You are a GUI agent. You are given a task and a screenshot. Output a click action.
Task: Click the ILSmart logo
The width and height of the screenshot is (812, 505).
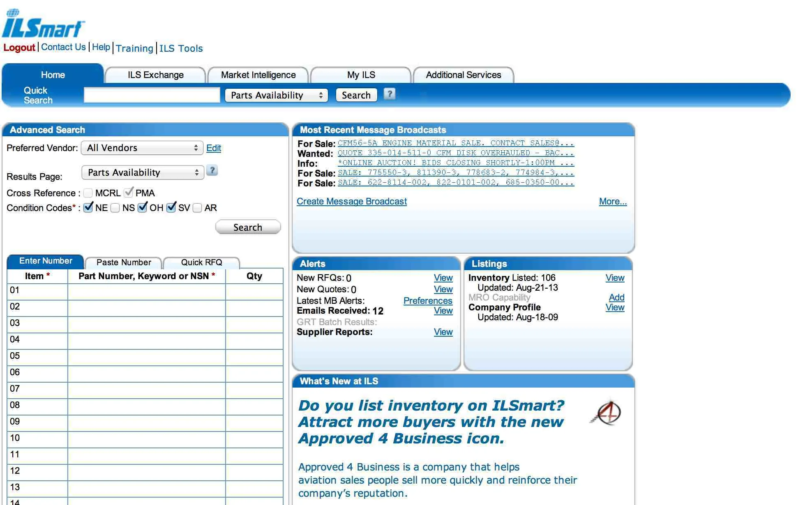tap(43, 24)
